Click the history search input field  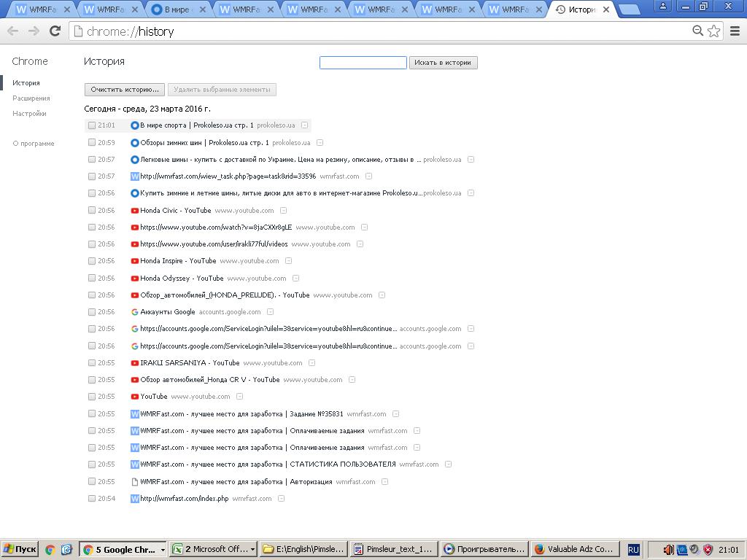click(363, 63)
